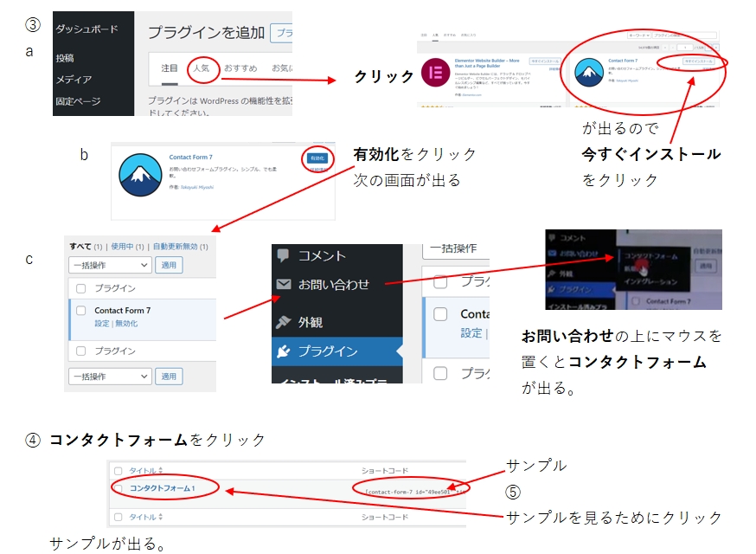This screenshot has width=756, height=554.
Task: Open the コンタクトフォーム 1 link
Action: [163, 488]
